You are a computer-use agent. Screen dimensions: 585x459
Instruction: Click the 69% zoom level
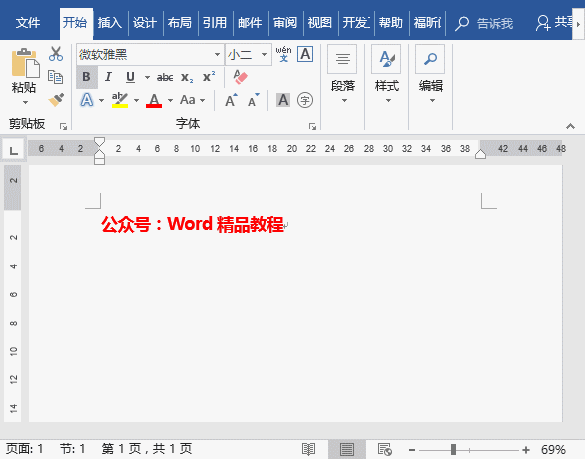click(x=553, y=450)
